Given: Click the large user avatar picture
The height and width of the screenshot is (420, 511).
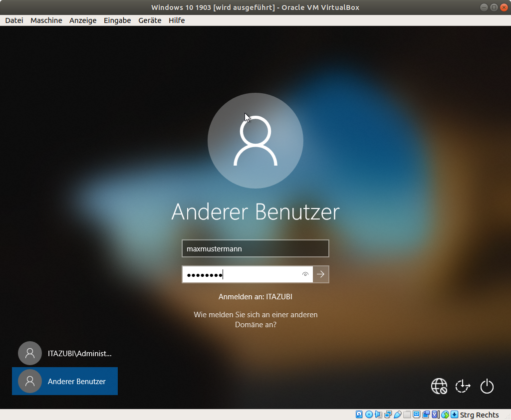Looking at the screenshot, I should click(255, 141).
